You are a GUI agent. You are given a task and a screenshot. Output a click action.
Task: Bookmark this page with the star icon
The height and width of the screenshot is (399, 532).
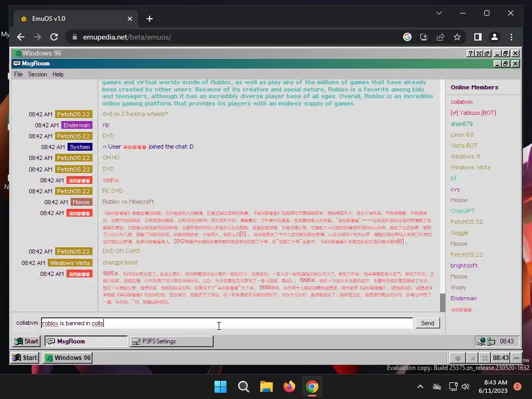pyautogui.click(x=457, y=37)
